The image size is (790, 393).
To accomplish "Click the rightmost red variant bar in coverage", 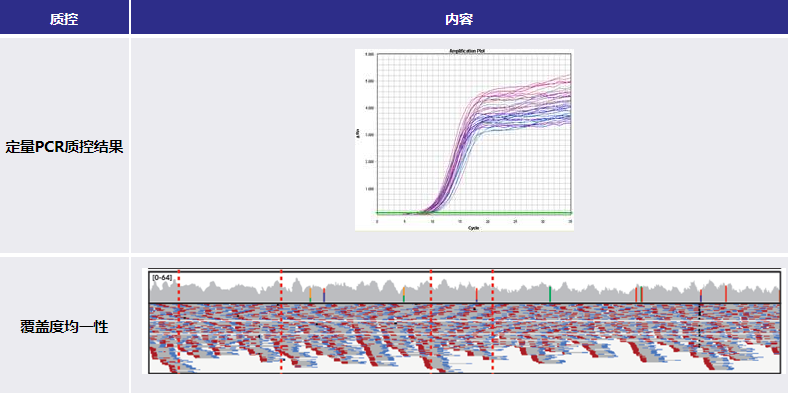I will [x=726, y=294].
